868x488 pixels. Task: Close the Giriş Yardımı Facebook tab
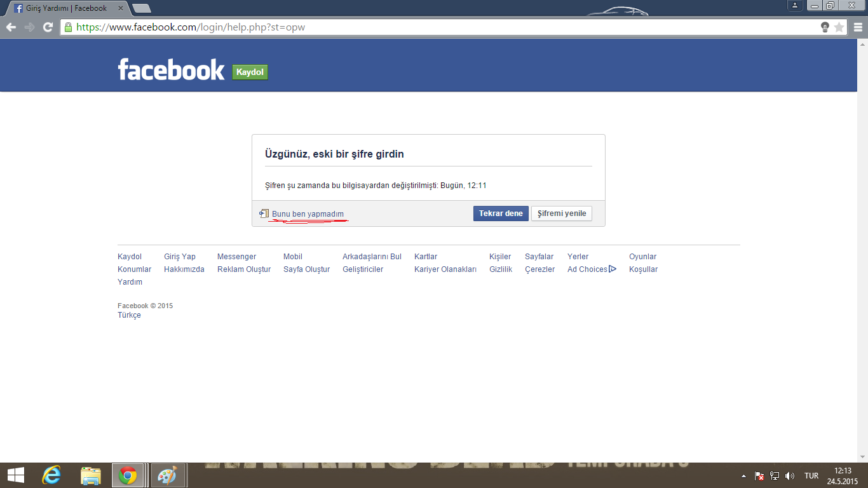click(121, 8)
